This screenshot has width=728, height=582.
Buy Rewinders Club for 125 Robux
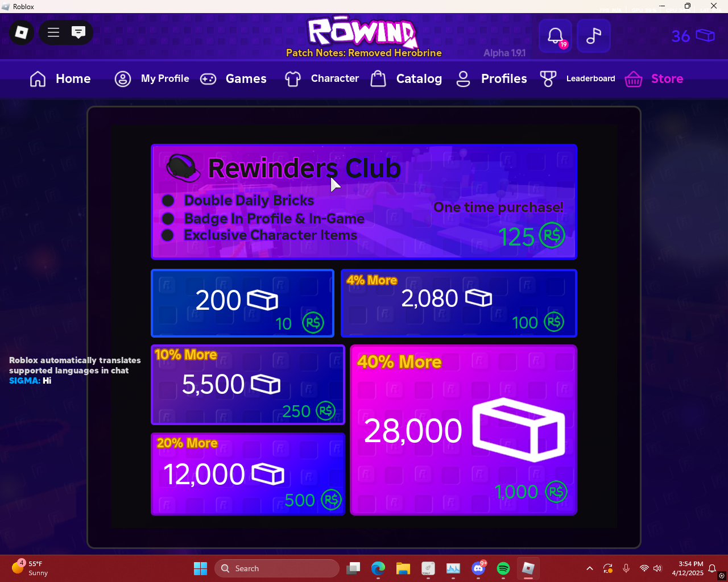pos(364,202)
